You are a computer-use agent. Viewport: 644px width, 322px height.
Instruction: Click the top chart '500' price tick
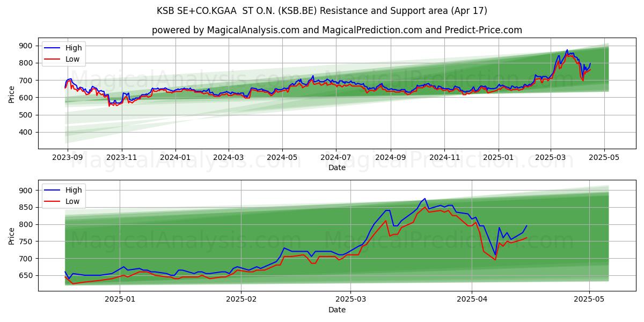(x=27, y=115)
